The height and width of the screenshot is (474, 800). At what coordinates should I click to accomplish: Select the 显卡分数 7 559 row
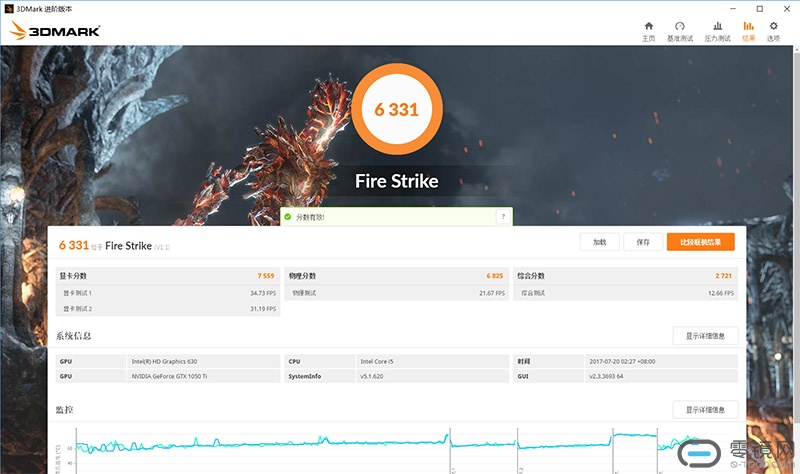[x=167, y=276]
